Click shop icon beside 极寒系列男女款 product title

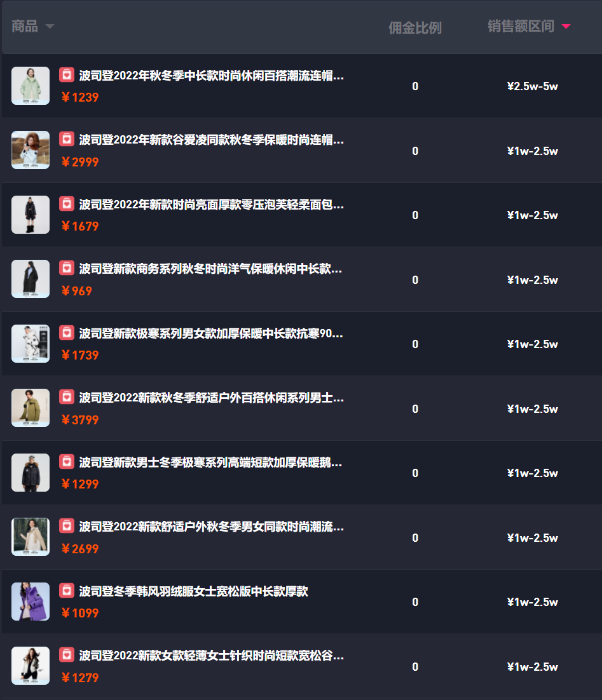tap(67, 333)
